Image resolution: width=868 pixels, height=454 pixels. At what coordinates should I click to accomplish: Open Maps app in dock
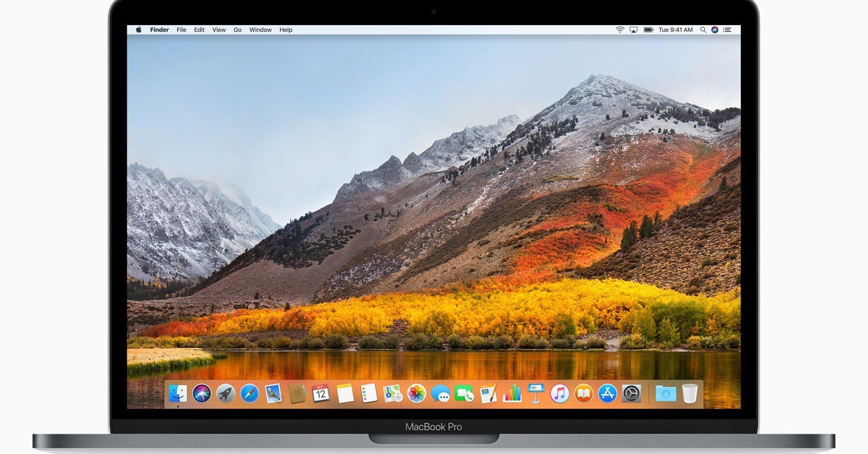pos(393,393)
